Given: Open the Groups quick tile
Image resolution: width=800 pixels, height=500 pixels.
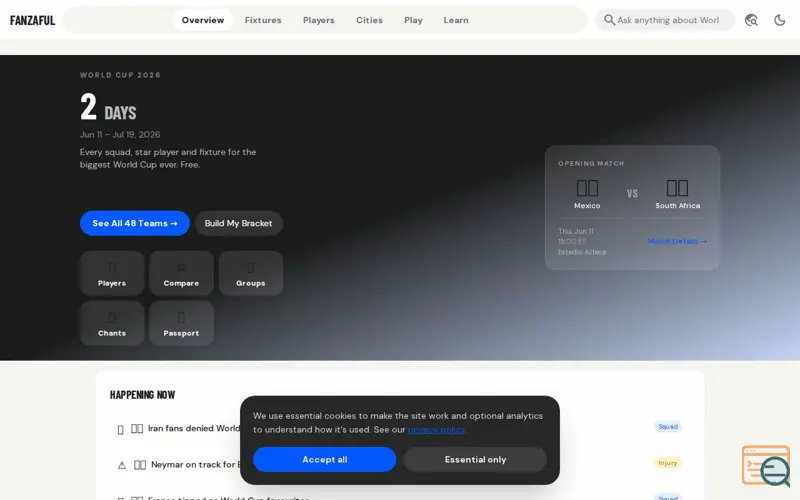Looking at the screenshot, I should [251, 273].
